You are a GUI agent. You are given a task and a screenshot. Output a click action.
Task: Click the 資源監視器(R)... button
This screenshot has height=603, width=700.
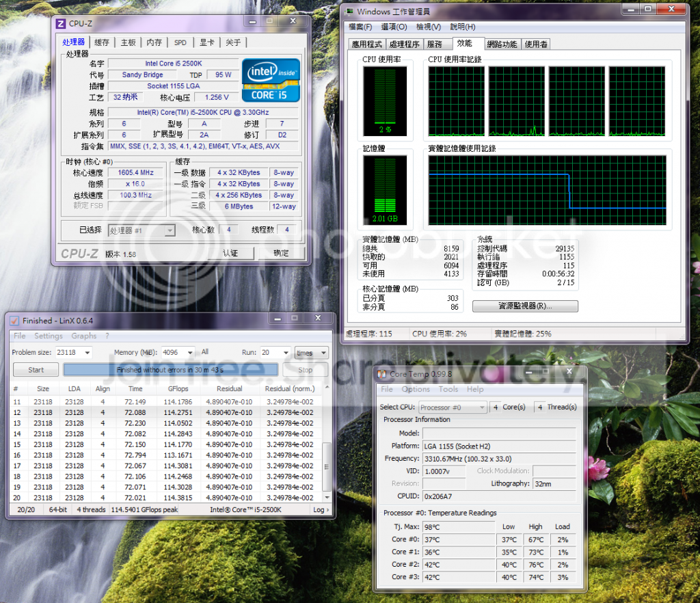525,306
